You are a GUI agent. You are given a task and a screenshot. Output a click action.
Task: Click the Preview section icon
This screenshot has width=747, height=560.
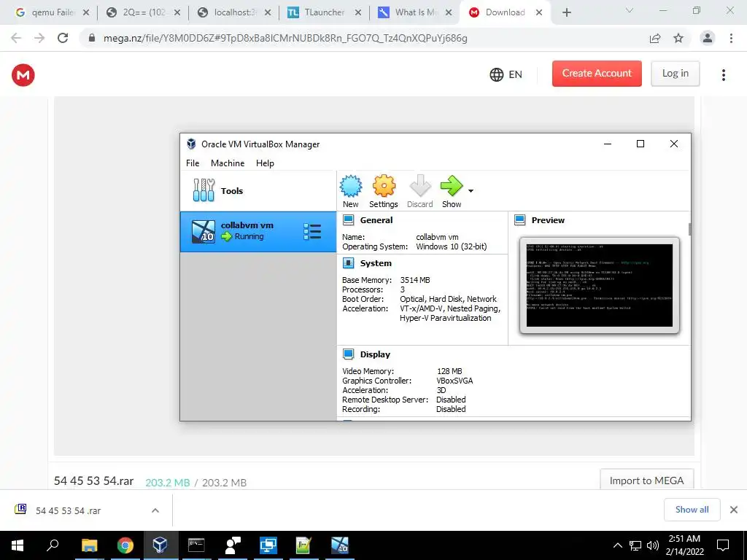pos(519,220)
